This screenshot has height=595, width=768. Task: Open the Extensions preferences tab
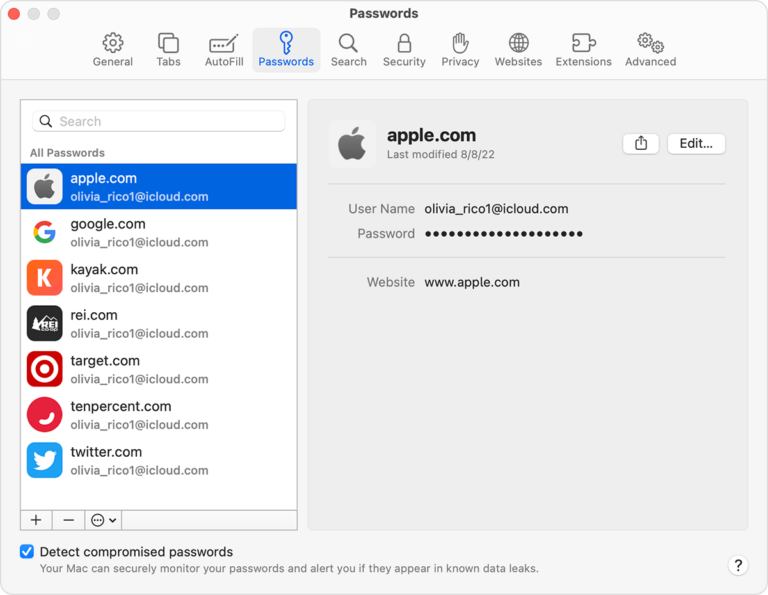point(583,50)
